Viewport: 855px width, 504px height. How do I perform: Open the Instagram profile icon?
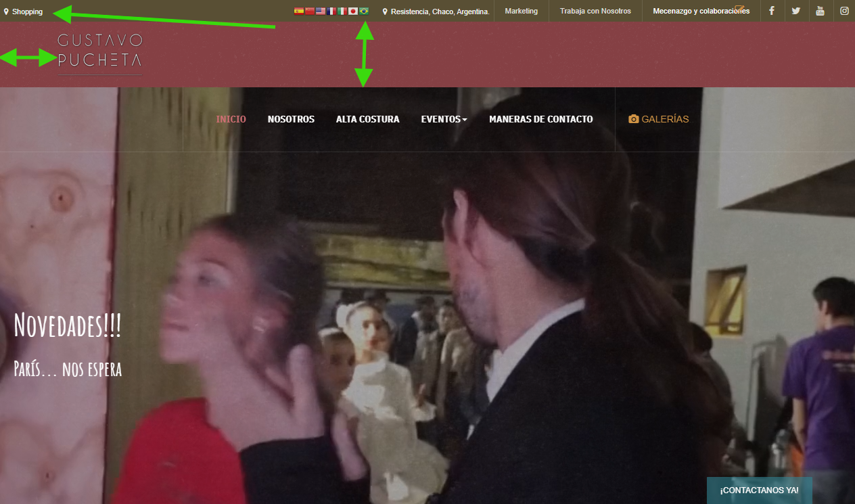tap(844, 11)
